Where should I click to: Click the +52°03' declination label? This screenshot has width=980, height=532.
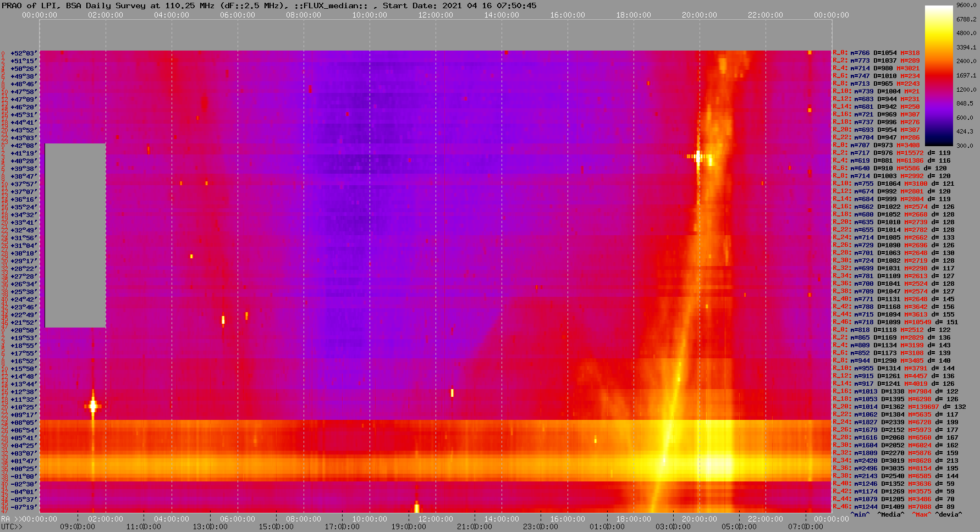(24, 53)
